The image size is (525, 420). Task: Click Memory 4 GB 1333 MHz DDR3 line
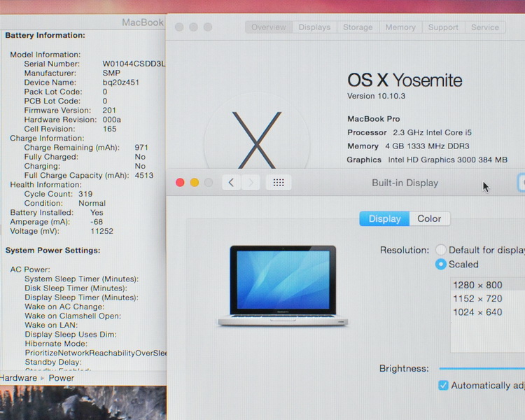pos(408,146)
